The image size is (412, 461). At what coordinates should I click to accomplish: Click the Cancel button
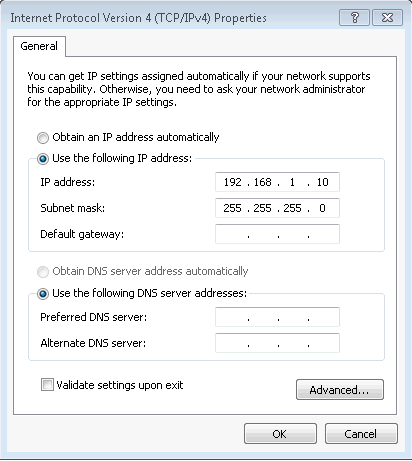pyautogui.click(x=361, y=434)
